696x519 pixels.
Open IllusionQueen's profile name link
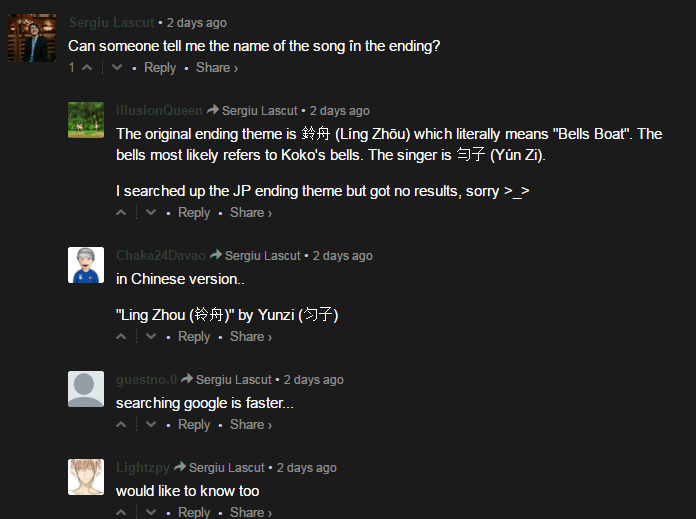click(x=159, y=111)
